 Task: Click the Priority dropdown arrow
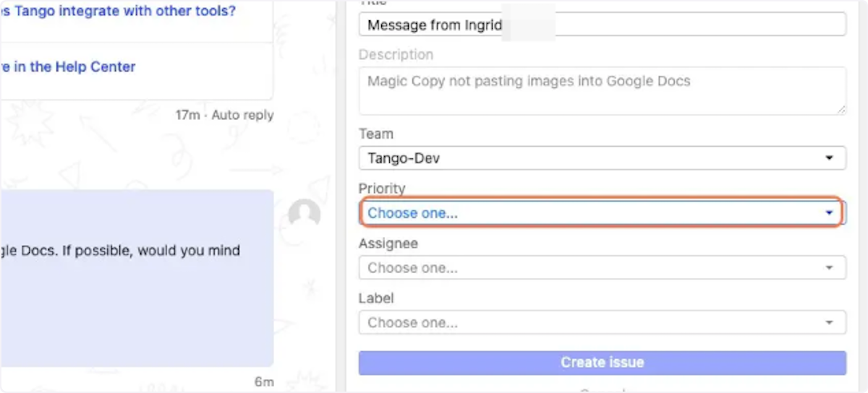829,213
